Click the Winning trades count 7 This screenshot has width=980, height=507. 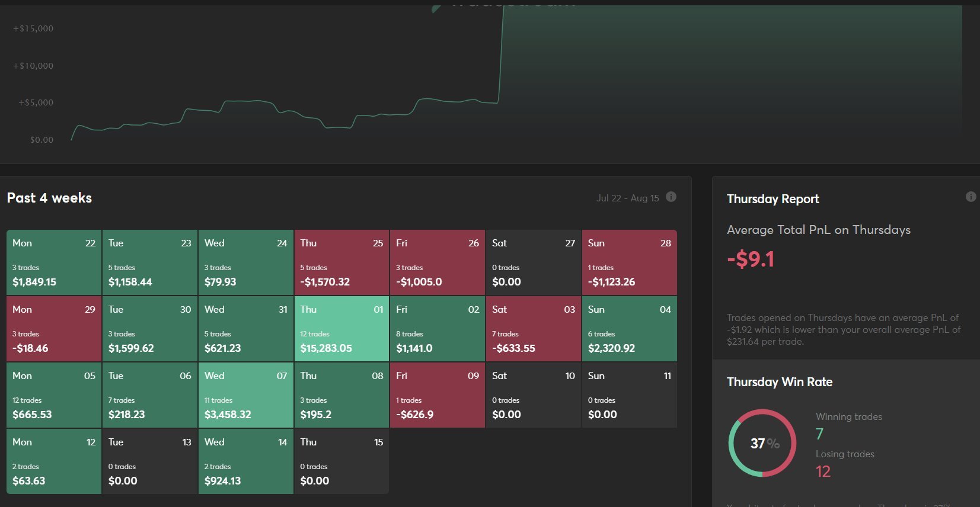[819, 434]
